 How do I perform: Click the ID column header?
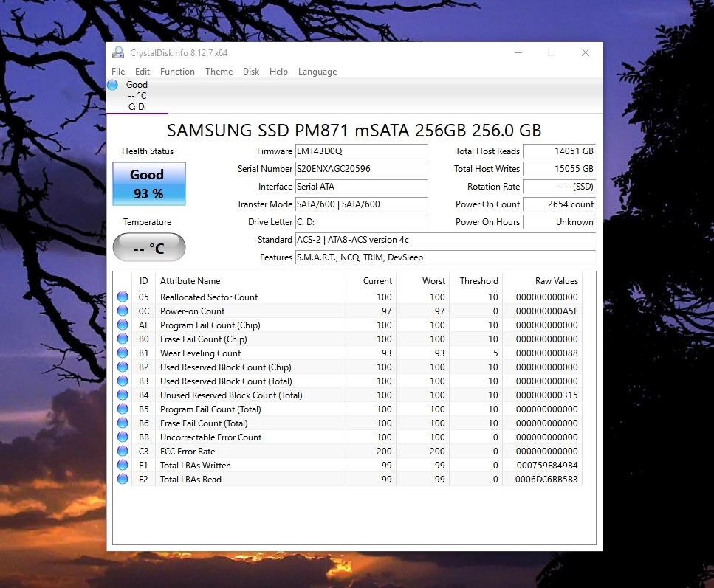tap(143, 281)
